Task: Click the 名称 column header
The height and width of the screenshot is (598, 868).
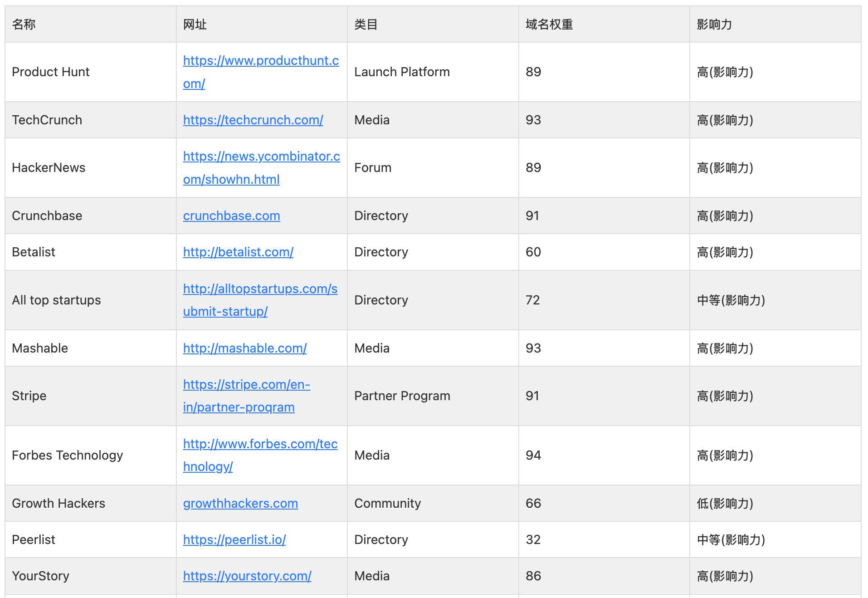Action: 91,25
